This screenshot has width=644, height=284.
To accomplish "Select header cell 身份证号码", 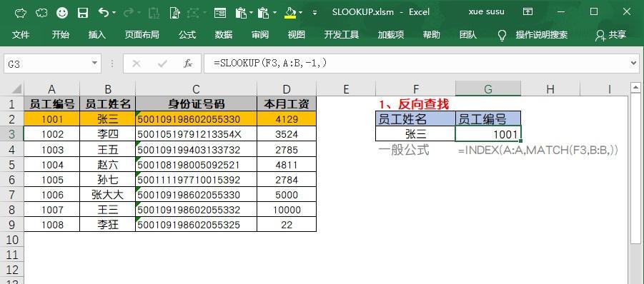I will 197,103.
